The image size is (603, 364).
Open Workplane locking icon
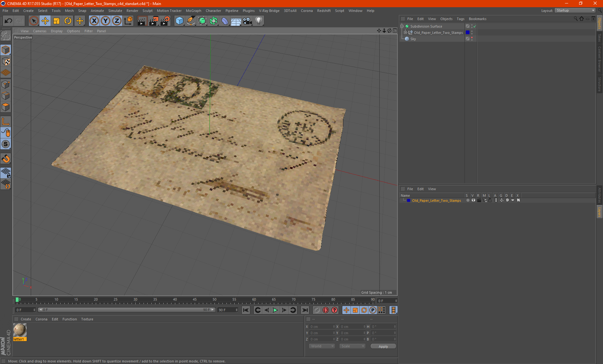pos(6,173)
